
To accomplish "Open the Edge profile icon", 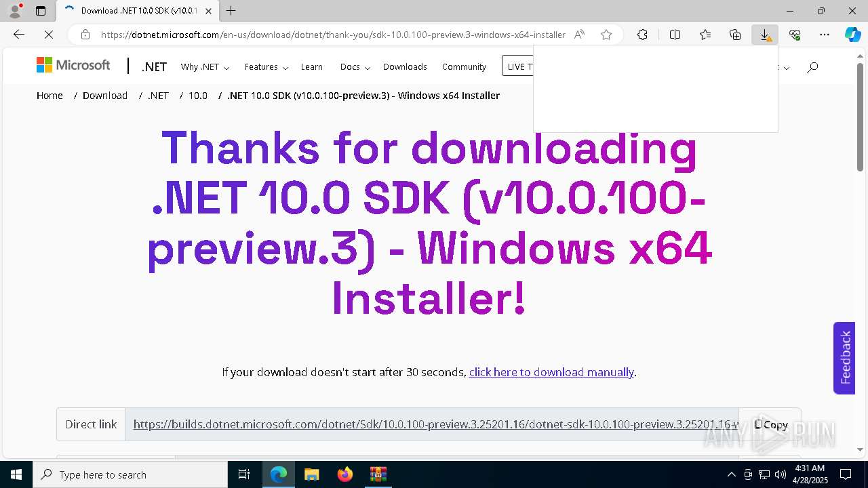I will click(x=15, y=11).
